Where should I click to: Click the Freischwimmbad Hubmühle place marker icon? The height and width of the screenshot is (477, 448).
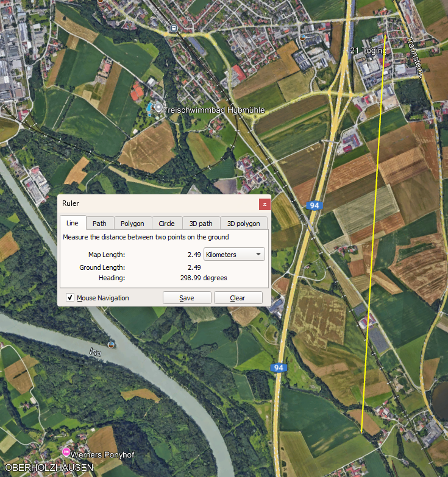[x=158, y=108]
